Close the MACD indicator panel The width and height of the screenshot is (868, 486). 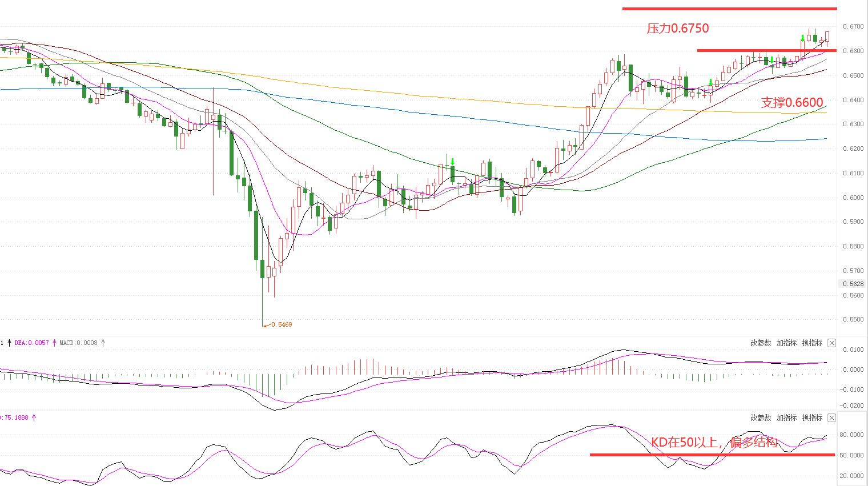[831, 343]
